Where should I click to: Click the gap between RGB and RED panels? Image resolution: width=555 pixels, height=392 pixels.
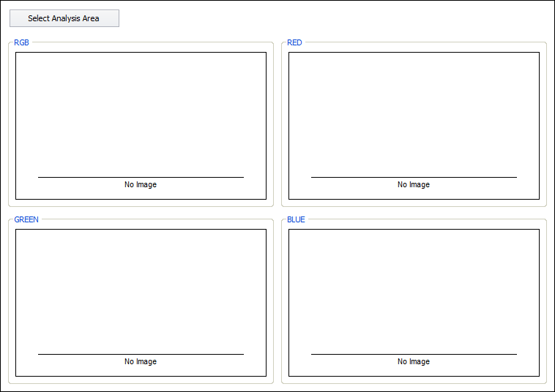[277, 124]
